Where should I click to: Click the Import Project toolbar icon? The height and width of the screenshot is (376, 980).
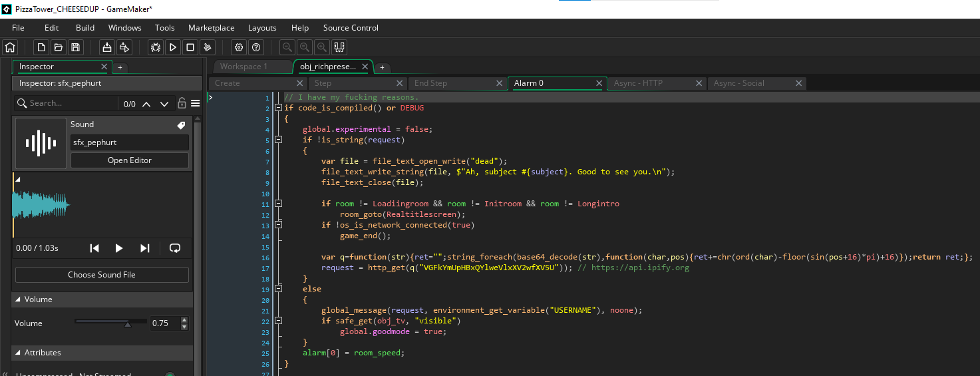106,47
